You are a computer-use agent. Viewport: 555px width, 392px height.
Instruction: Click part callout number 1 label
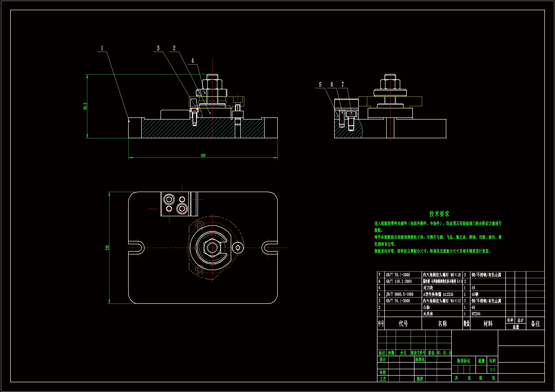pos(102,48)
